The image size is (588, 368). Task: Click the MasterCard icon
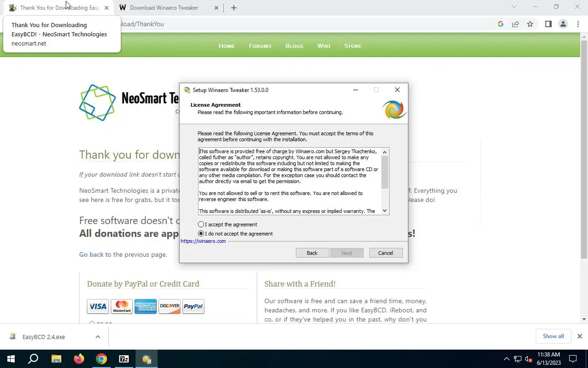[x=122, y=306]
